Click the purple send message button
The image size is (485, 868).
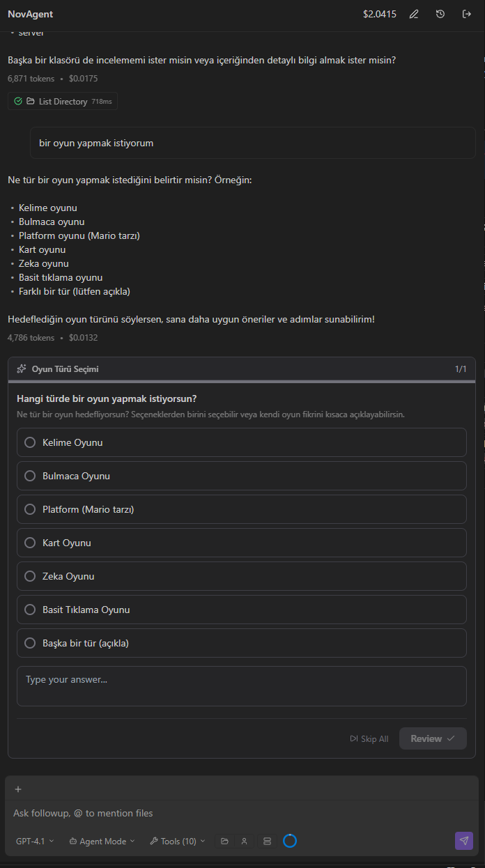click(464, 841)
